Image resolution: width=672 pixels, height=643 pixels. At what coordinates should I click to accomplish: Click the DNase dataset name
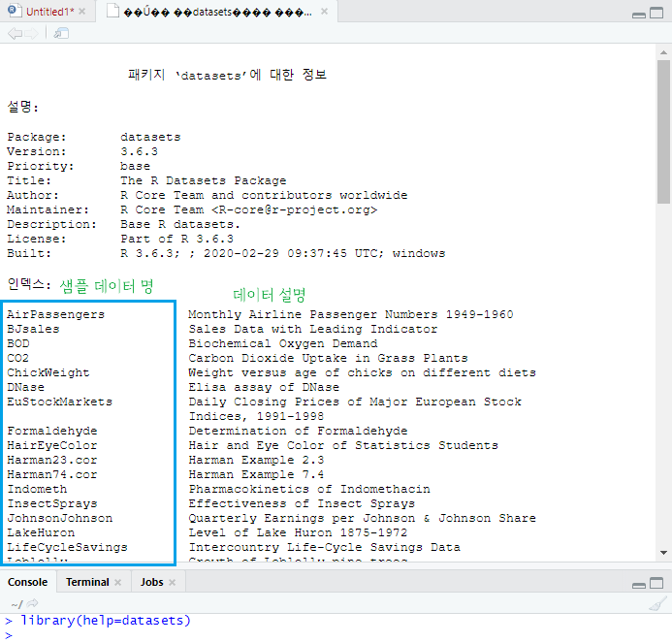click(x=26, y=388)
